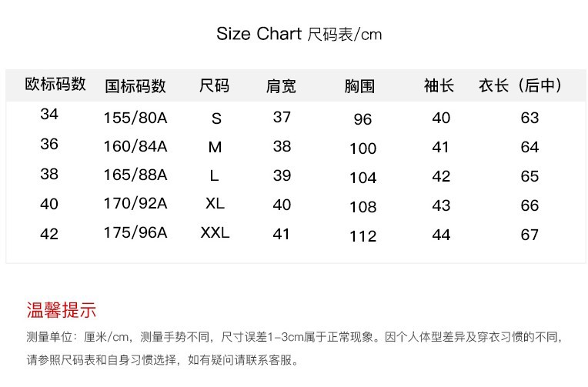
Task: Select the XXL size cell
Action: point(215,233)
